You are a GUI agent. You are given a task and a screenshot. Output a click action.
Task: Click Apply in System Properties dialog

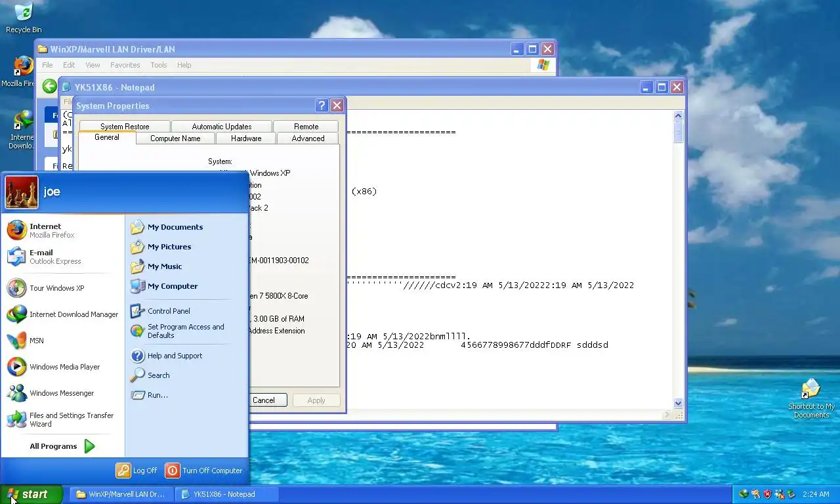pyautogui.click(x=316, y=400)
